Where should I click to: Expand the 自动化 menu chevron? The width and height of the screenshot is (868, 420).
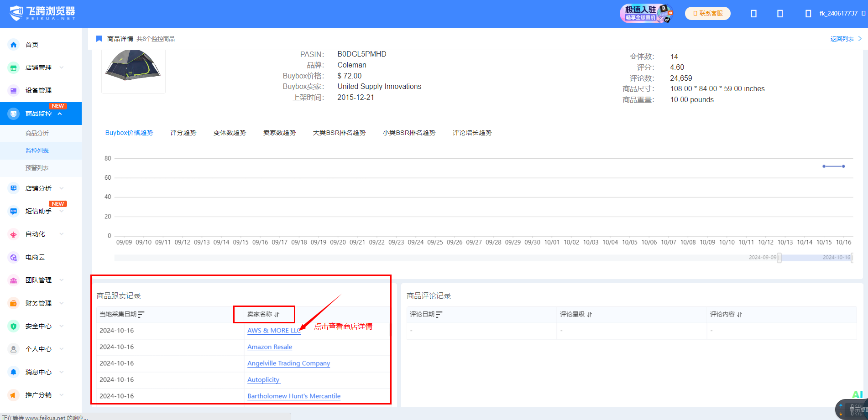tap(62, 234)
